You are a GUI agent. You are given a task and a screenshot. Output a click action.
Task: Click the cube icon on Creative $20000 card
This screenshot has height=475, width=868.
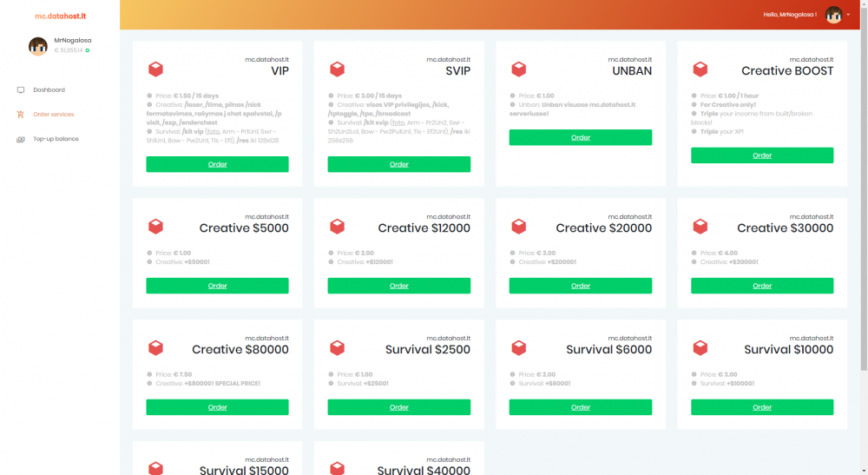[x=519, y=227]
